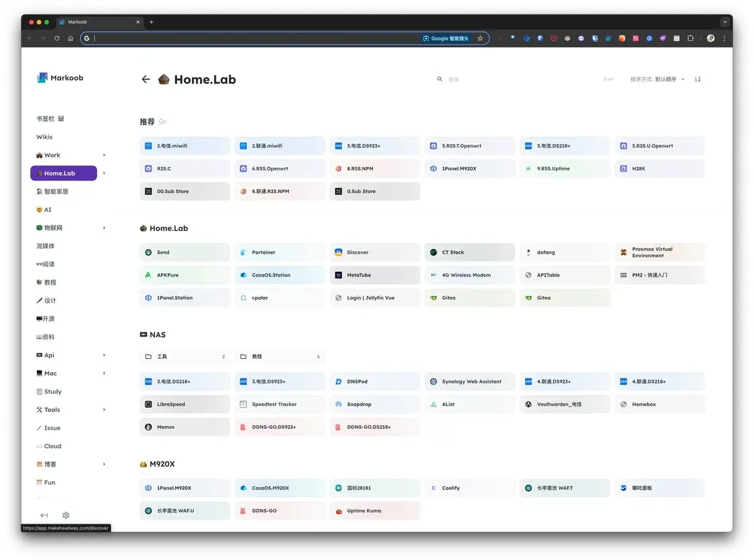
Task: Go back using the arrow beside Home.Lab title
Action: [145, 79]
